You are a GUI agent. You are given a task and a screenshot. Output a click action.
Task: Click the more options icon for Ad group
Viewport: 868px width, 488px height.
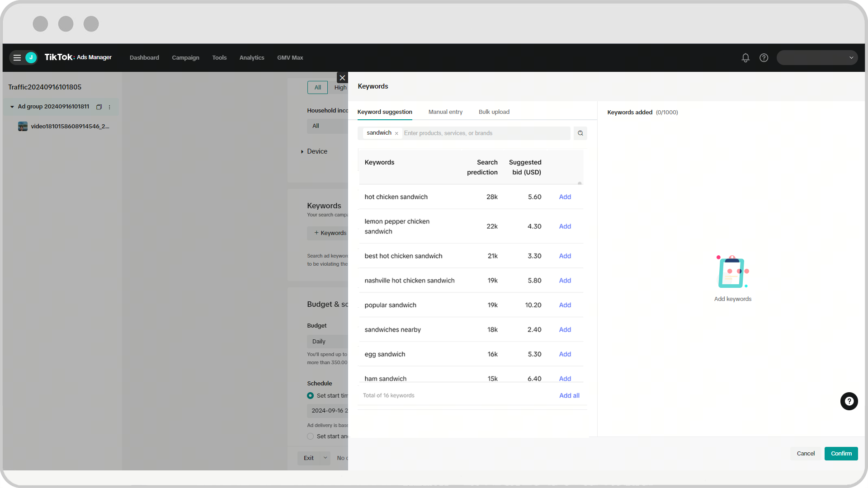pos(110,107)
